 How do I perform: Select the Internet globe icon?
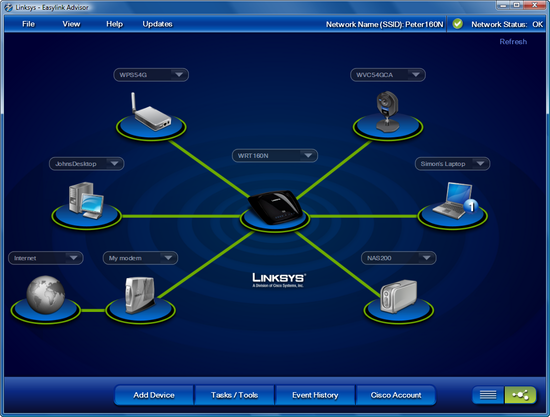point(46,295)
